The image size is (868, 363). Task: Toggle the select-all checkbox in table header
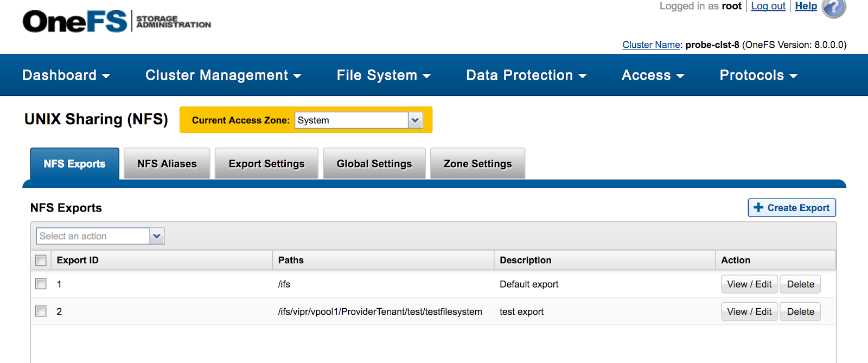41,260
